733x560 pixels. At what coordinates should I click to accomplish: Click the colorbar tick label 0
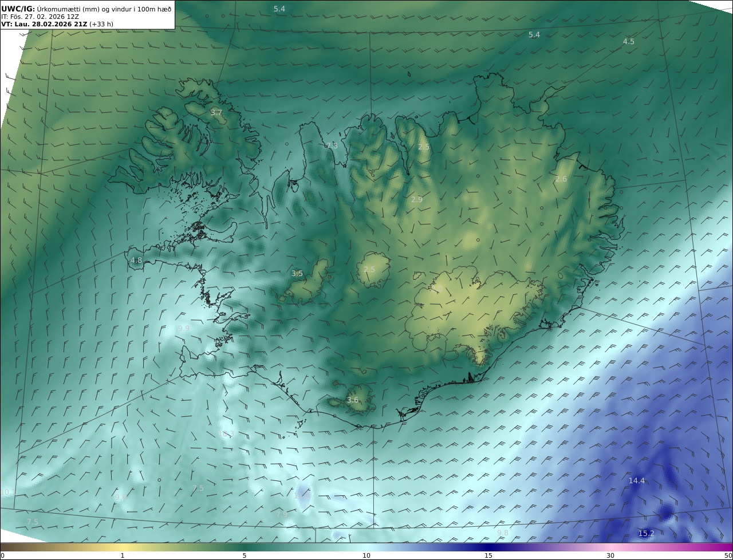[x=2, y=555]
